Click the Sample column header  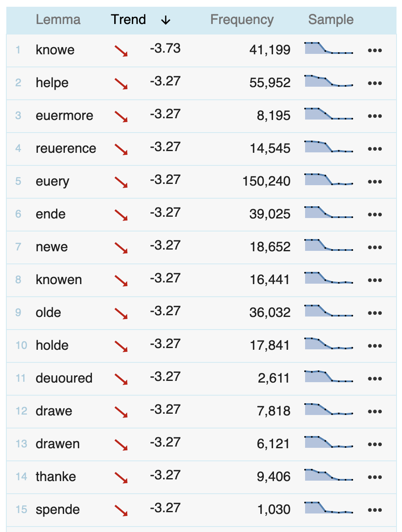click(x=331, y=19)
